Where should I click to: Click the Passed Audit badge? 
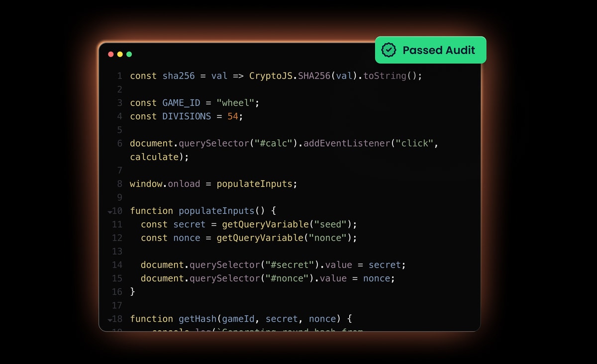pyautogui.click(x=430, y=50)
